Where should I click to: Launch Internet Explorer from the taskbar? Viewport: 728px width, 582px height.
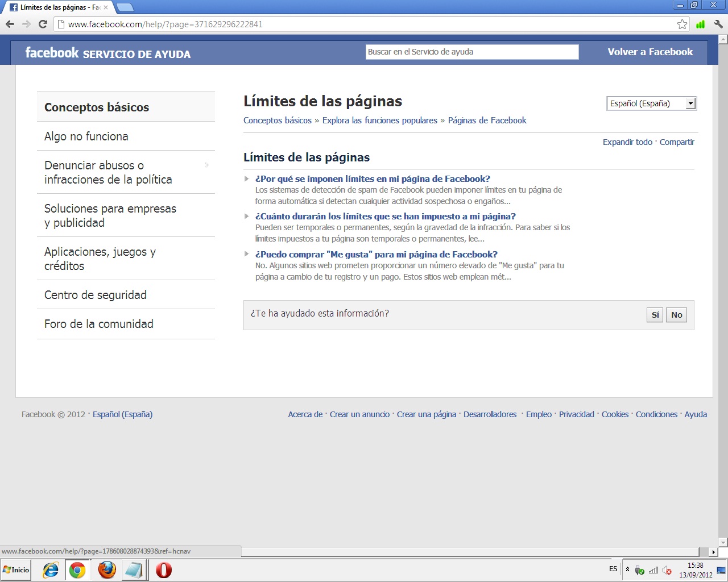[x=51, y=570]
